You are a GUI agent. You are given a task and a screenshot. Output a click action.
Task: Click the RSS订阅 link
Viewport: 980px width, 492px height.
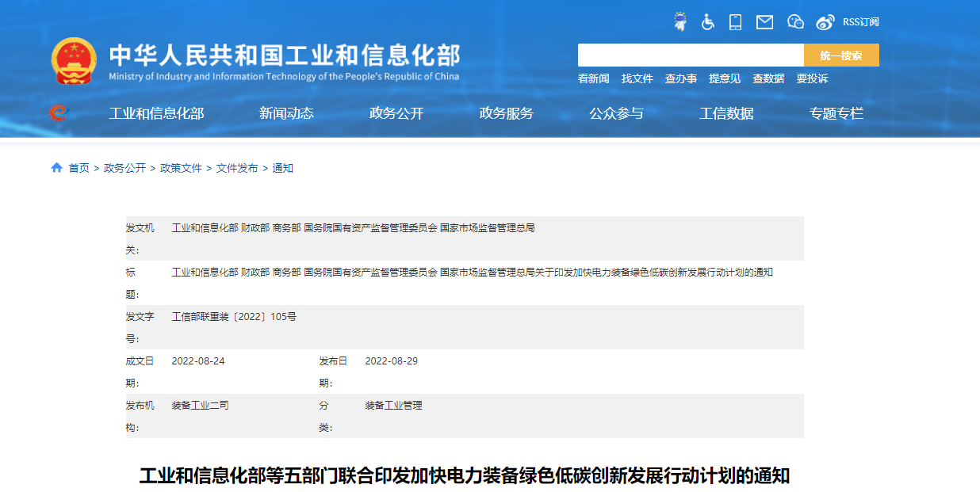tap(860, 22)
